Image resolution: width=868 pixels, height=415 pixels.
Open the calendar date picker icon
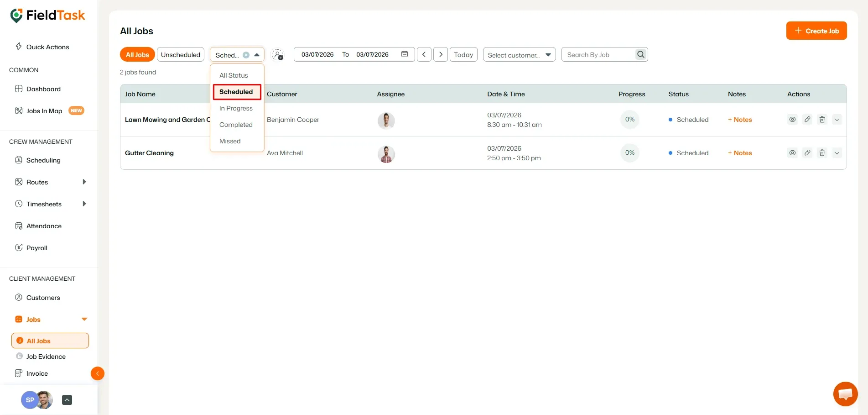click(x=404, y=54)
